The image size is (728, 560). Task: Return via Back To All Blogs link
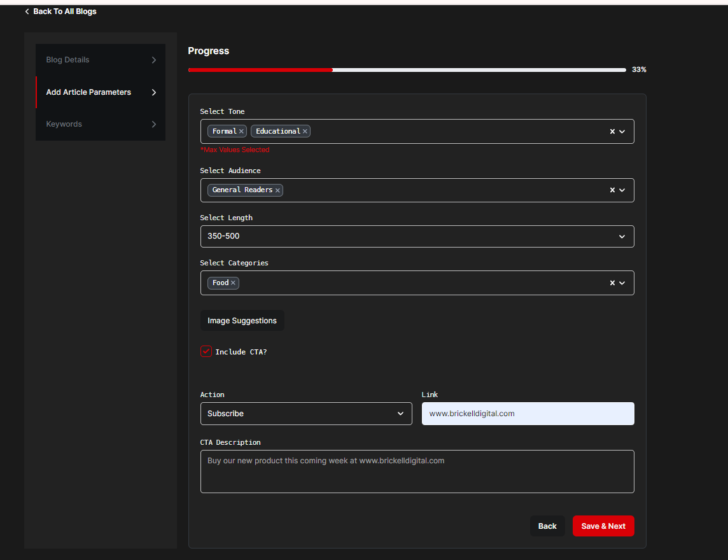64,11
